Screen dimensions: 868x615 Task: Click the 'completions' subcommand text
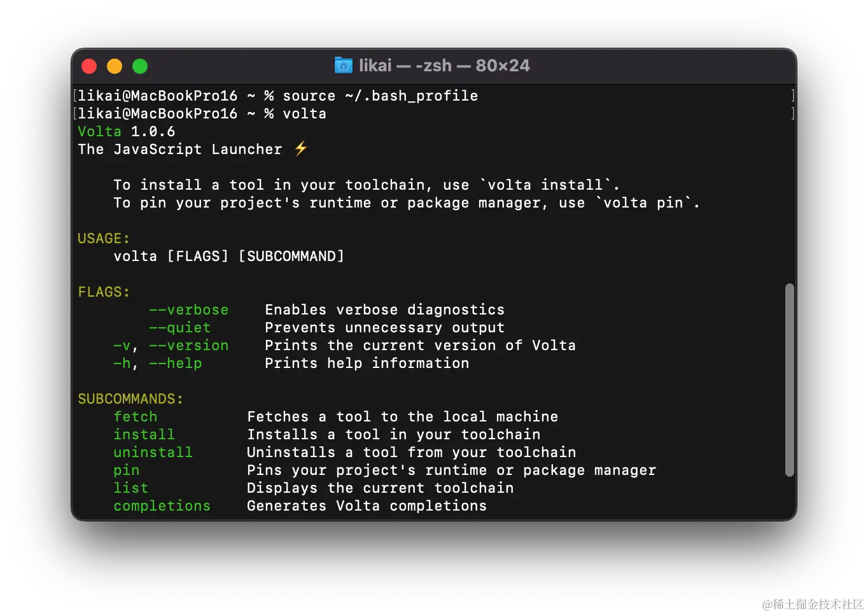162,505
